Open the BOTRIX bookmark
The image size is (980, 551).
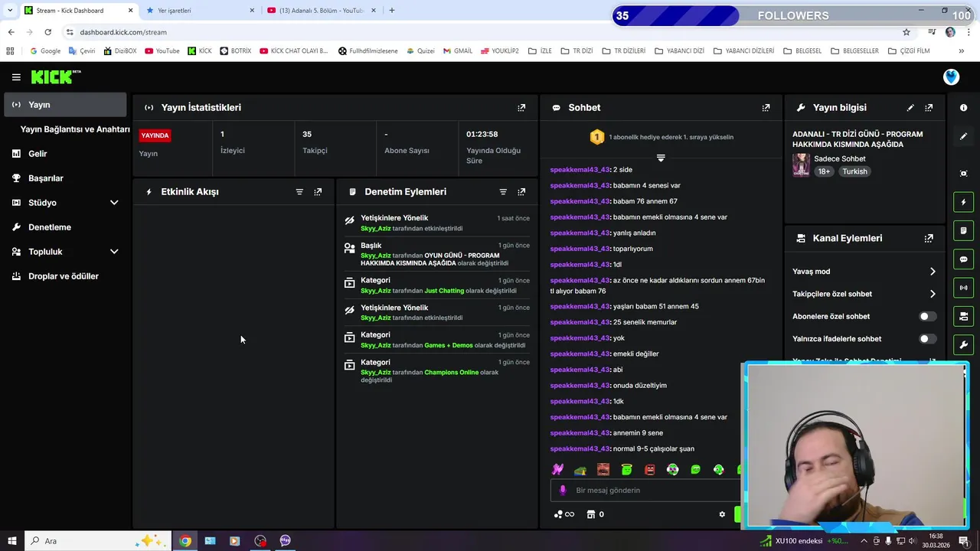pos(235,51)
